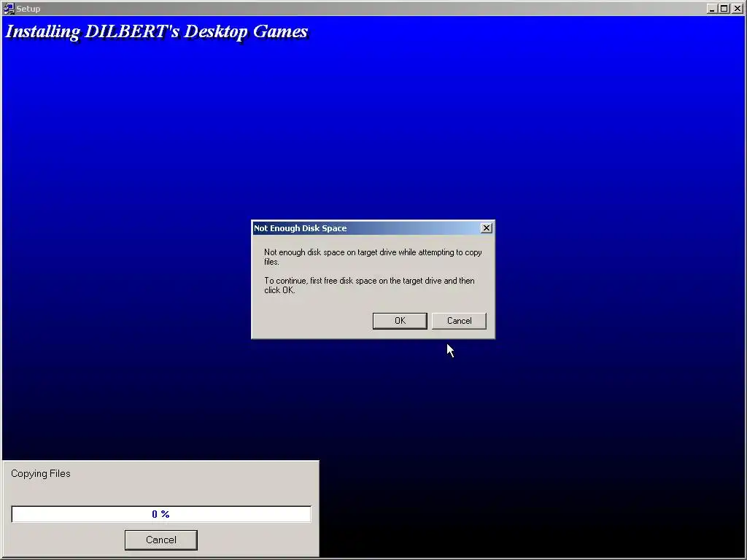Close the Setup window
Image resolution: width=747 pixels, height=560 pixels.
click(x=737, y=9)
